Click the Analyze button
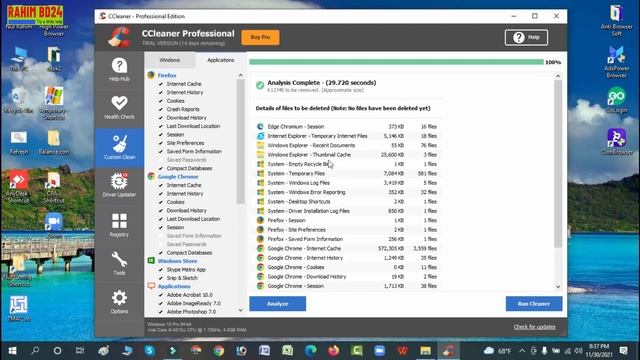The image size is (640, 360). (x=278, y=304)
